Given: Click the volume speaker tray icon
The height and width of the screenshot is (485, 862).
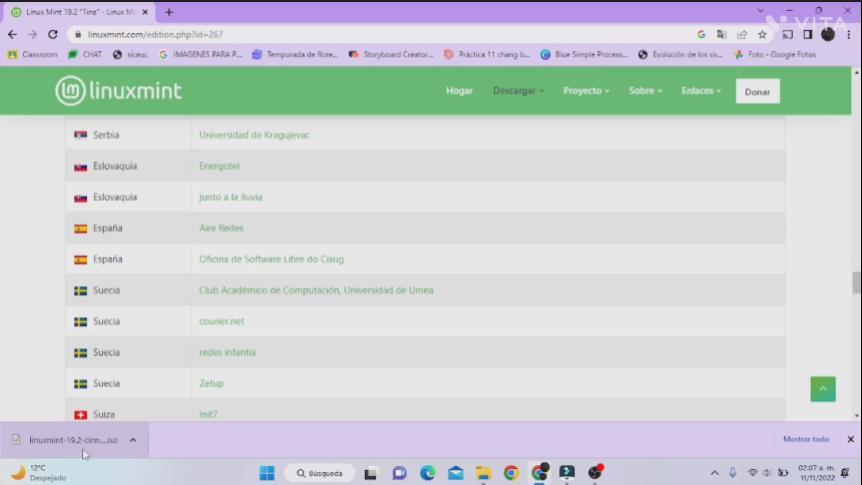Looking at the screenshot, I should coord(767,473).
